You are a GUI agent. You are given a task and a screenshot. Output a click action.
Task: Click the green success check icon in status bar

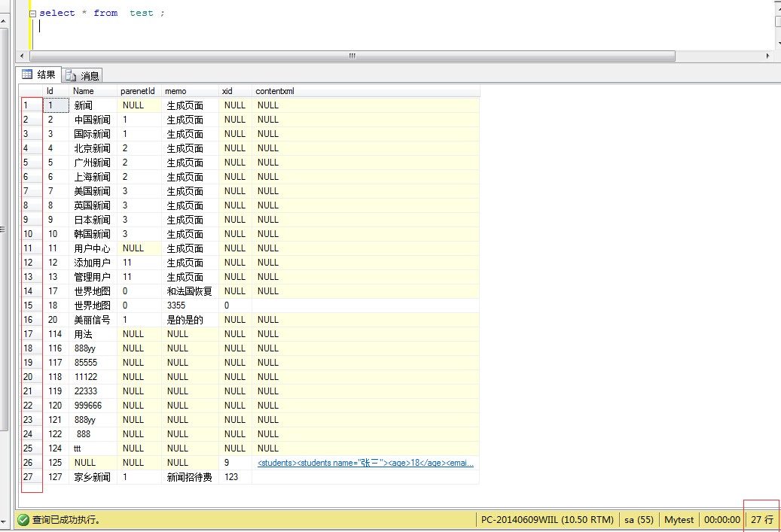point(23,520)
